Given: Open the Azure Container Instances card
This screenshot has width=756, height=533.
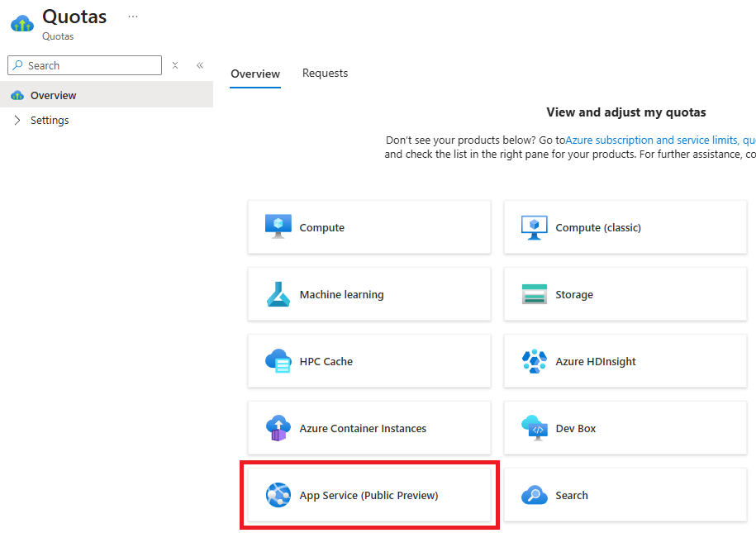Looking at the screenshot, I should (369, 428).
